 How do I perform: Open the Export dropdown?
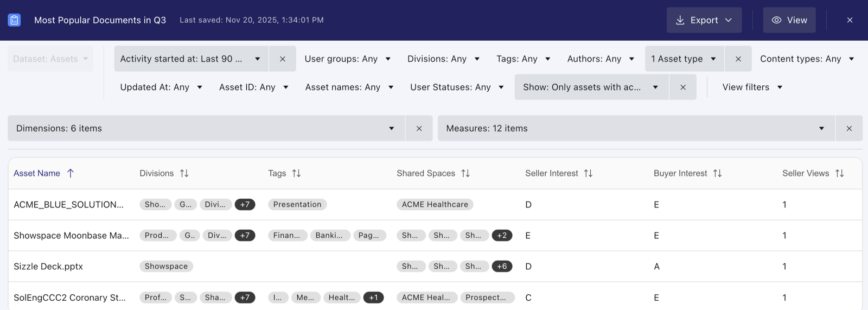[704, 20]
